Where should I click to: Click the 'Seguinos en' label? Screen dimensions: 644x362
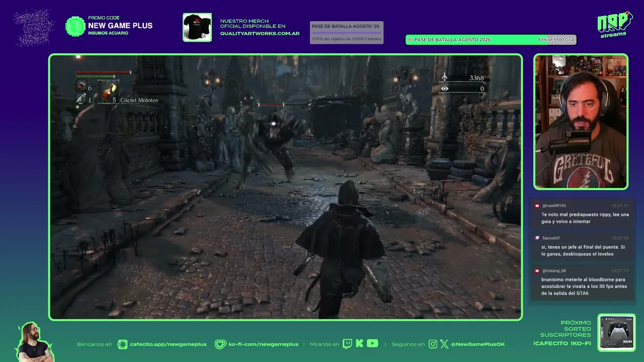[408, 344]
